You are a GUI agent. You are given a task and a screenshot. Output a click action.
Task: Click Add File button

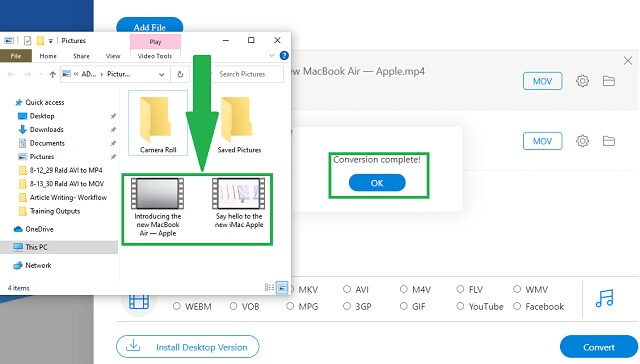(149, 25)
